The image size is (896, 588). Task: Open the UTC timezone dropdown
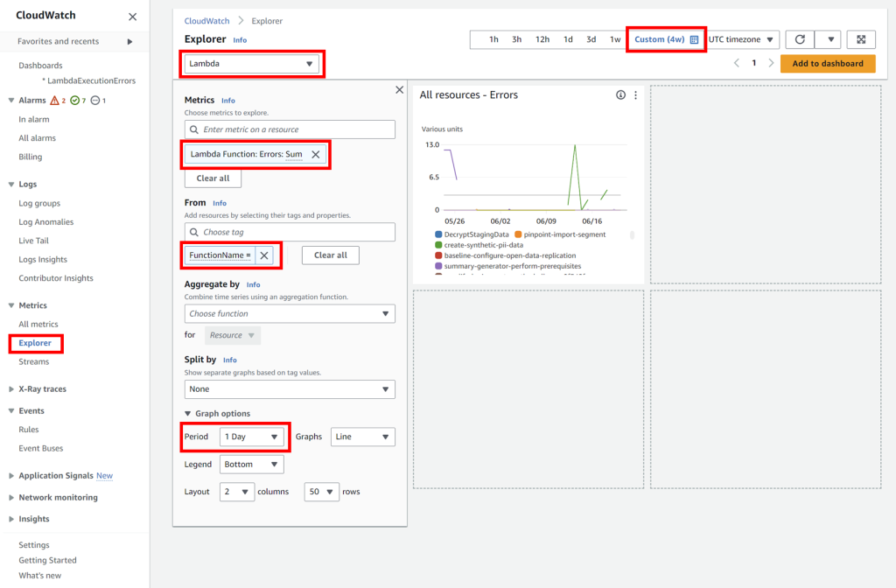pos(741,39)
